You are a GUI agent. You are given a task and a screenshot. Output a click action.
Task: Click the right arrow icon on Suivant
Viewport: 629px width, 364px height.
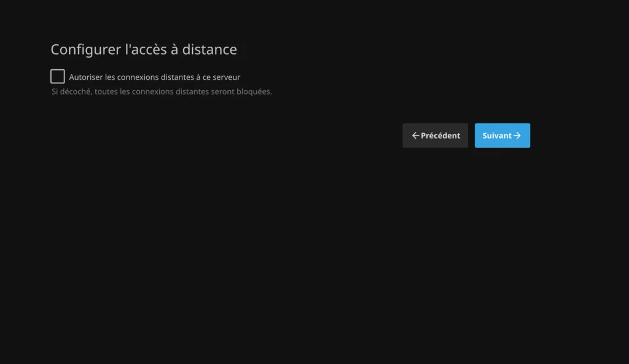[517, 136]
